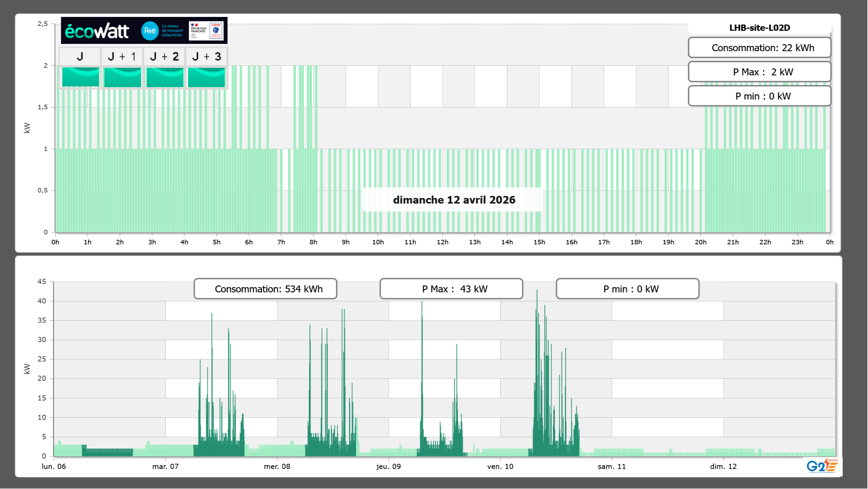The height and width of the screenshot is (489, 868).
Task: Click the dimanche 12 avril 2026 date label
Action: [454, 200]
